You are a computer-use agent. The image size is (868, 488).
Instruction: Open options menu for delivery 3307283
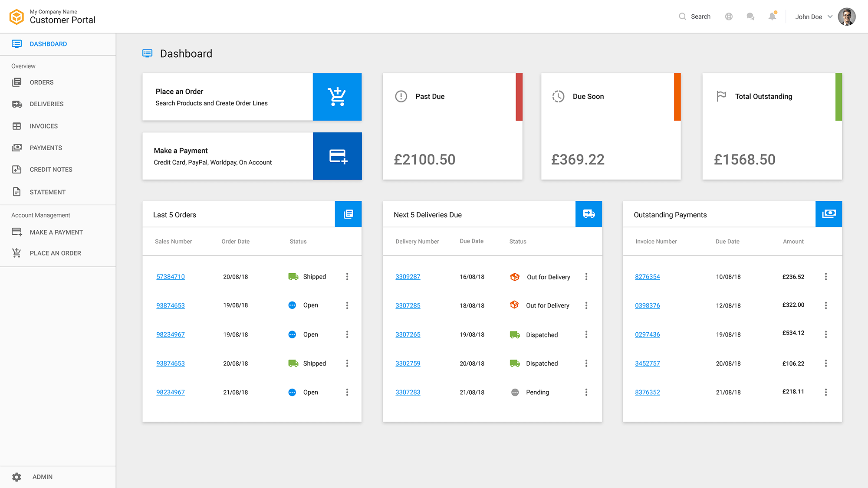(x=586, y=392)
